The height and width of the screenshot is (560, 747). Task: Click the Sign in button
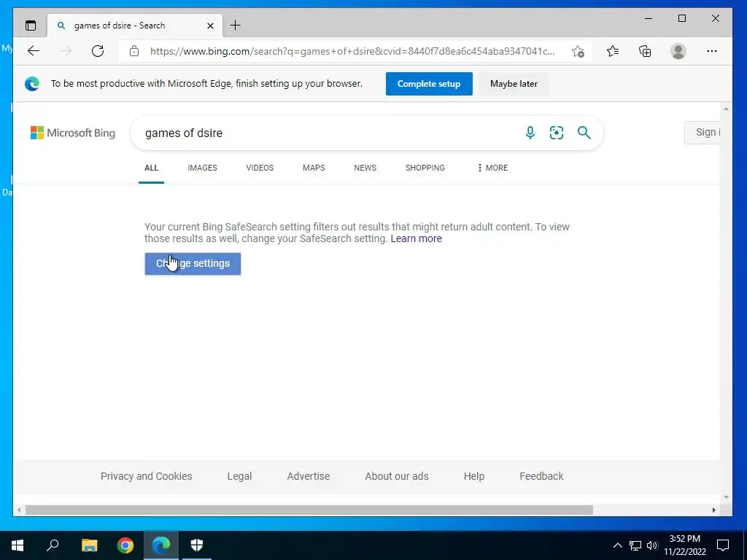coord(703,133)
